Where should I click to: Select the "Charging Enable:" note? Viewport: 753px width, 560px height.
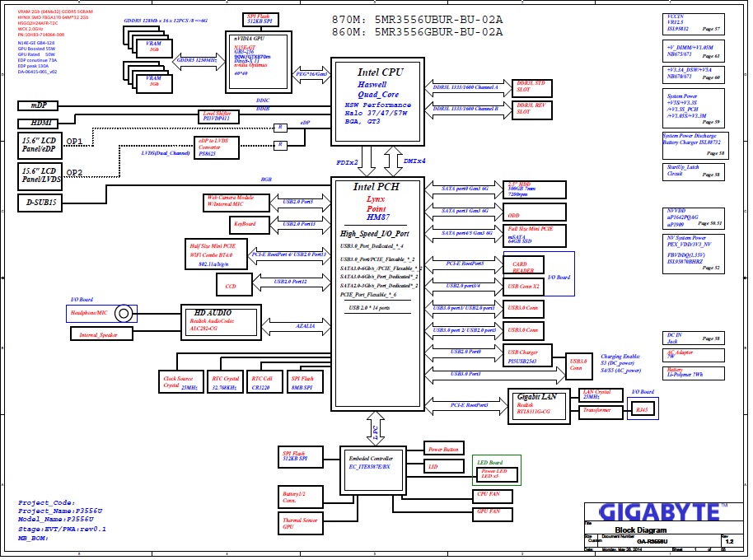point(620,357)
